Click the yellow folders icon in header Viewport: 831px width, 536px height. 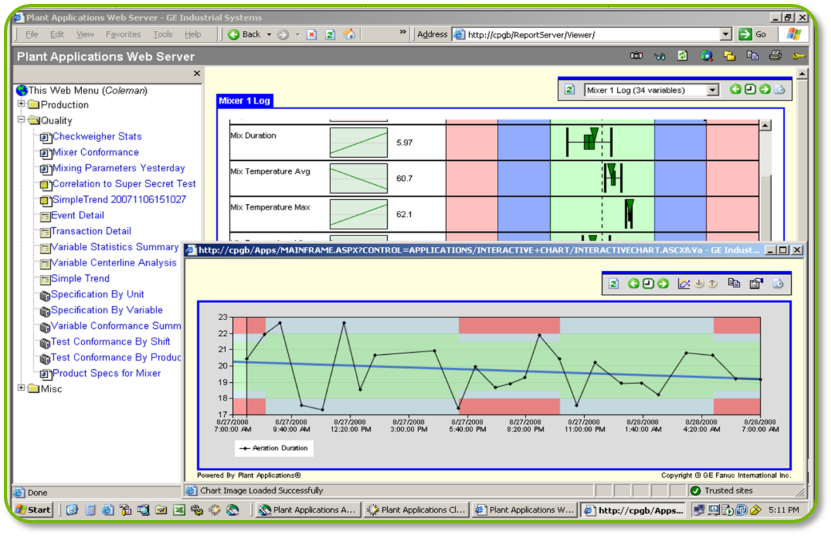(x=729, y=56)
